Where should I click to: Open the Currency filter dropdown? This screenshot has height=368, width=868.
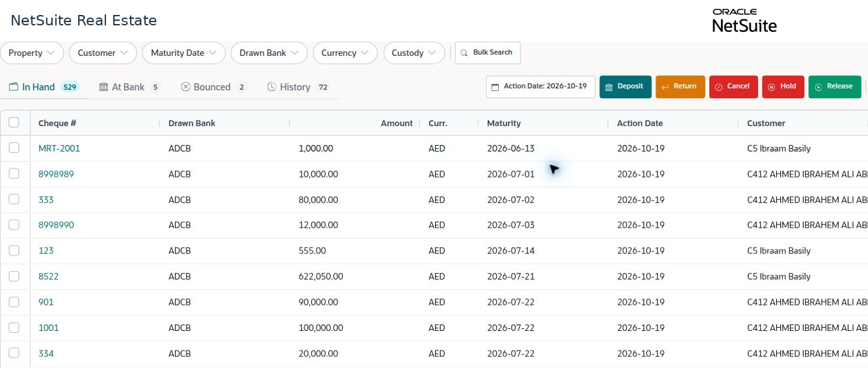[x=345, y=53]
